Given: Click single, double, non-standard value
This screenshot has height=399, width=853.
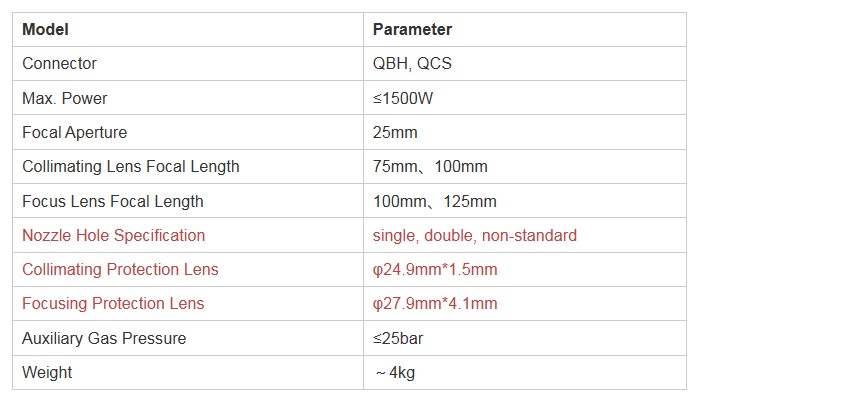Looking at the screenshot, I should (474, 236).
